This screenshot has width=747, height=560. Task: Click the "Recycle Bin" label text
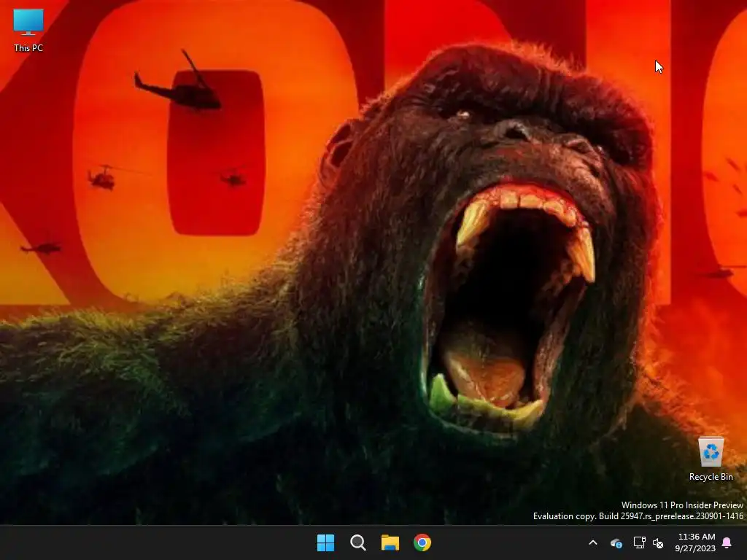coord(711,477)
